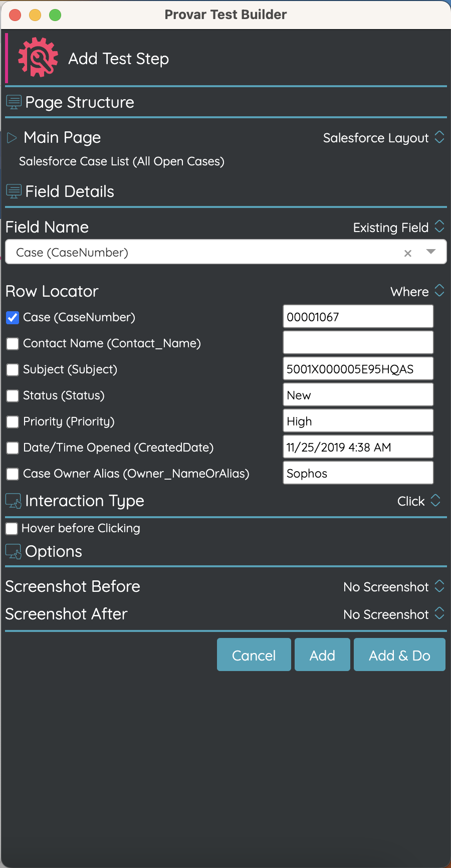Open the Field Name combo box arrow
Image resolution: width=451 pixels, height=868 pixels.
pyautogui.click(x=431, y=252)
